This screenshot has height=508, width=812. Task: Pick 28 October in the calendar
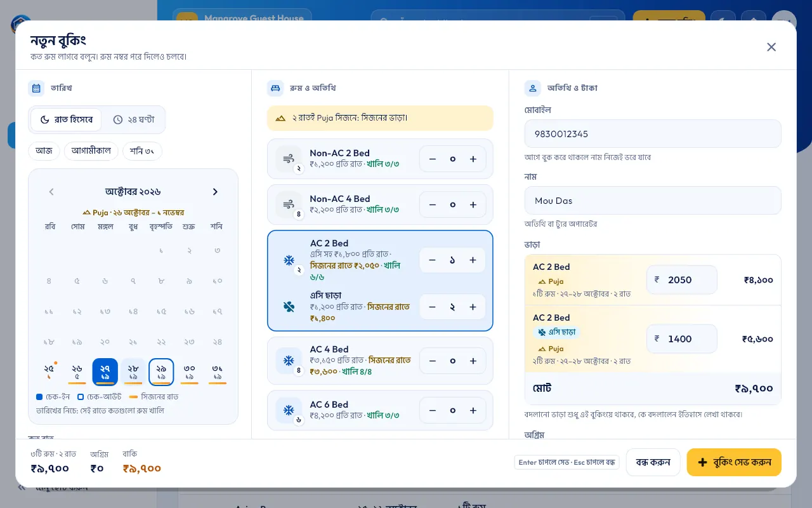tap(133, 371)
